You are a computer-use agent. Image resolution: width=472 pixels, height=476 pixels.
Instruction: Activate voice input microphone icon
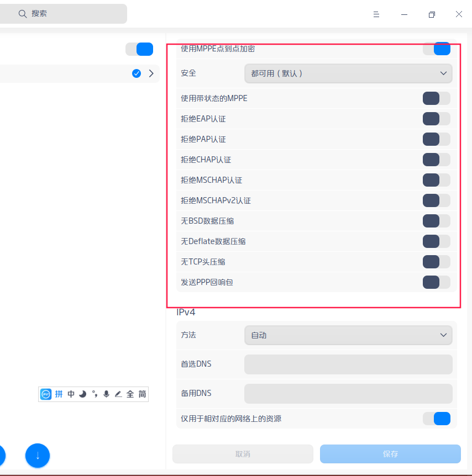point(106,394)
